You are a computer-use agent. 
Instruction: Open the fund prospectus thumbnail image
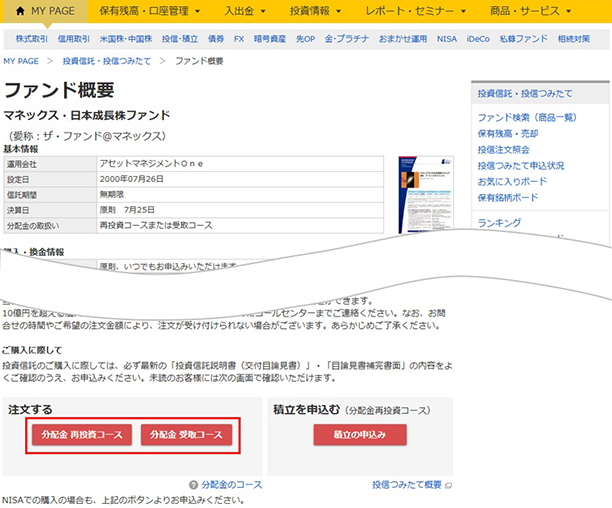pos(426,194)
